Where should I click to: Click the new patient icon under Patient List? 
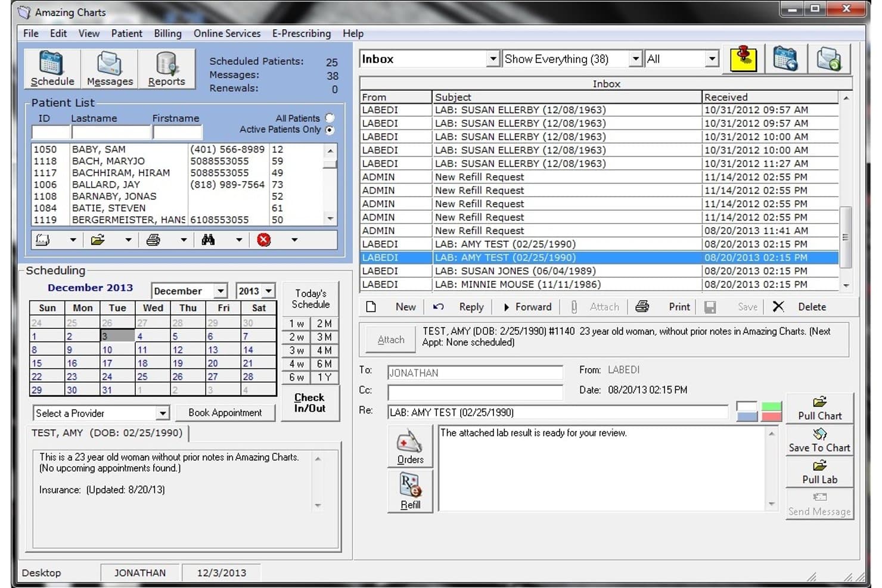(43, 239)
